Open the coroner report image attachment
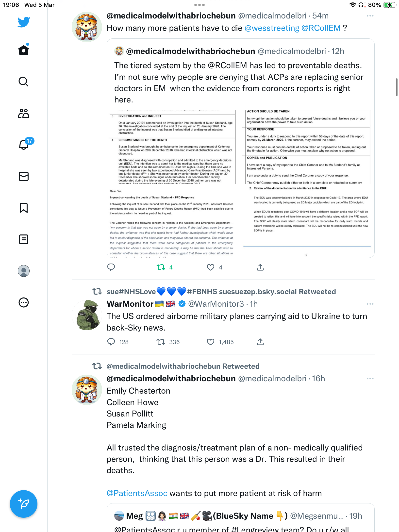Screen dimensions: 399x532 [240, 184]
